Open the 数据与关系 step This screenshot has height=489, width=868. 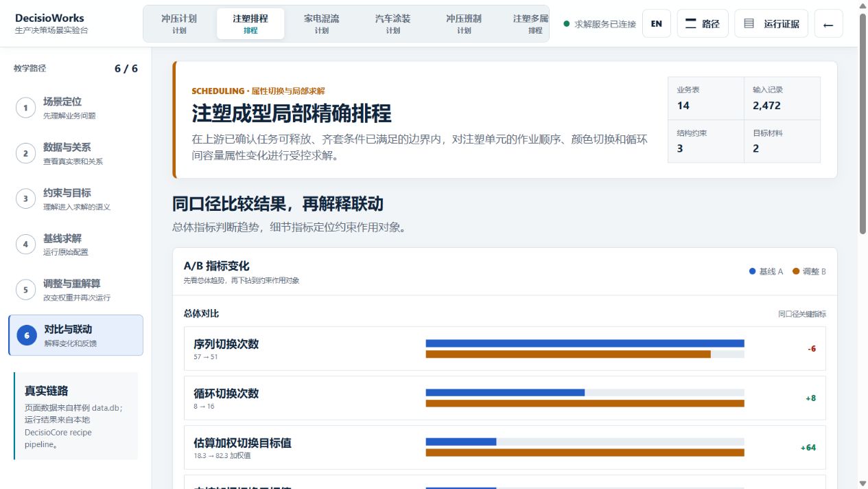(x=76, y=153)
